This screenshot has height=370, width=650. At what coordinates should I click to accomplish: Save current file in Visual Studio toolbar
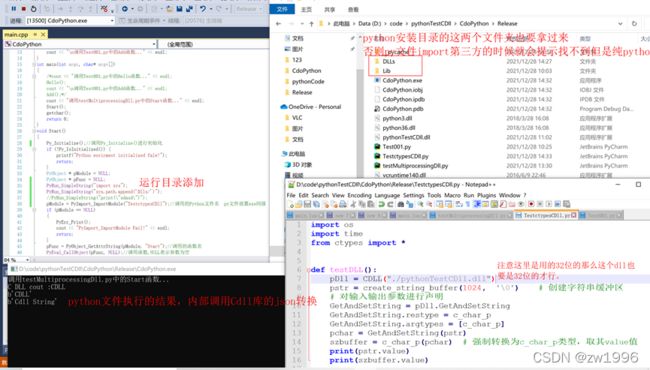coord(179,8)
